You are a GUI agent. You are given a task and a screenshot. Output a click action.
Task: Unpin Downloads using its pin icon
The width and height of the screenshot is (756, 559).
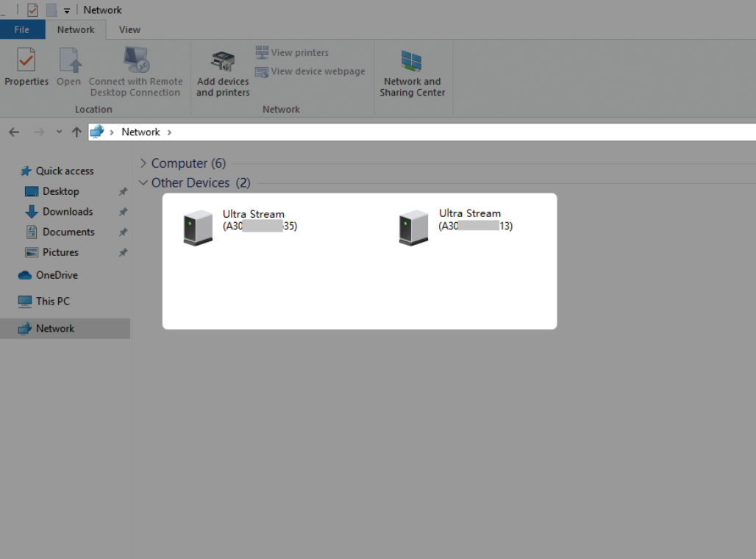pos(124,212)
